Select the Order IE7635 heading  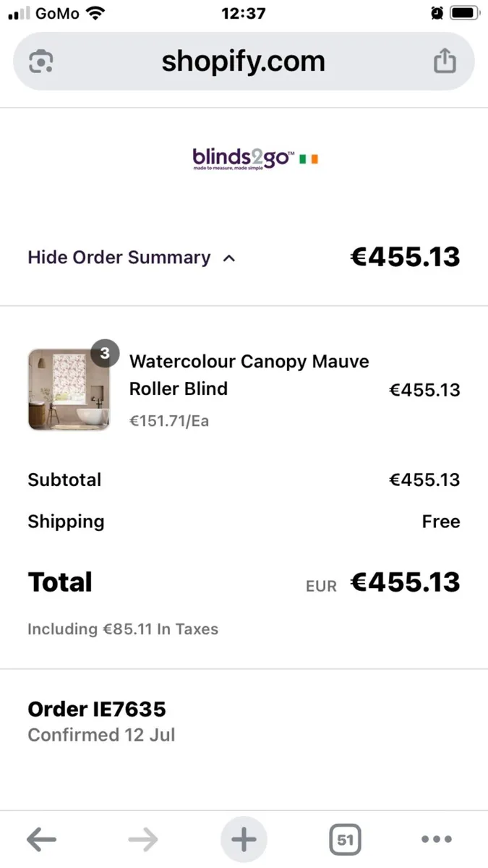tap(97, 709)
